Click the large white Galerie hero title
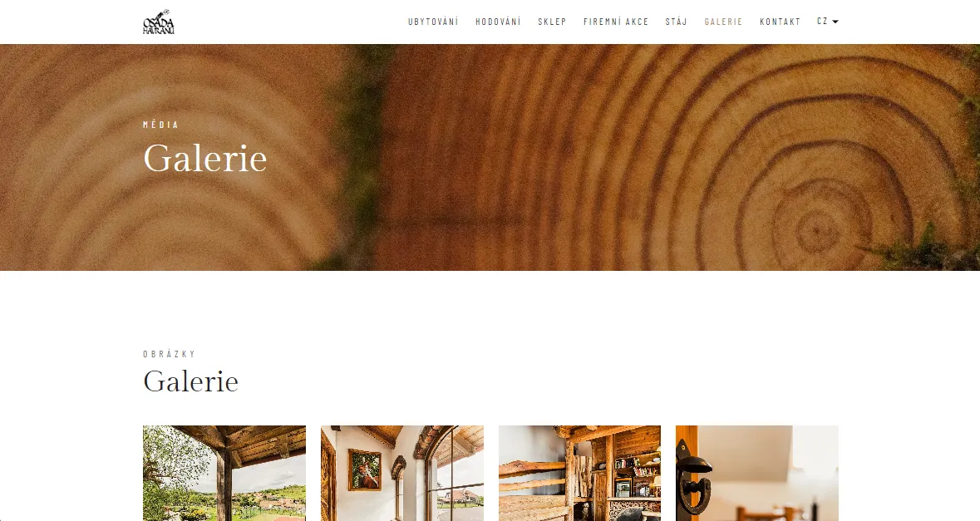 coord(205,158)
